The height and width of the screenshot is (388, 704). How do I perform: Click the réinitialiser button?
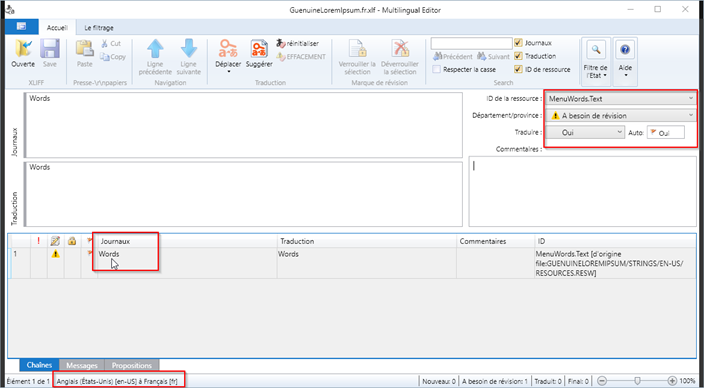pos(298,44)
